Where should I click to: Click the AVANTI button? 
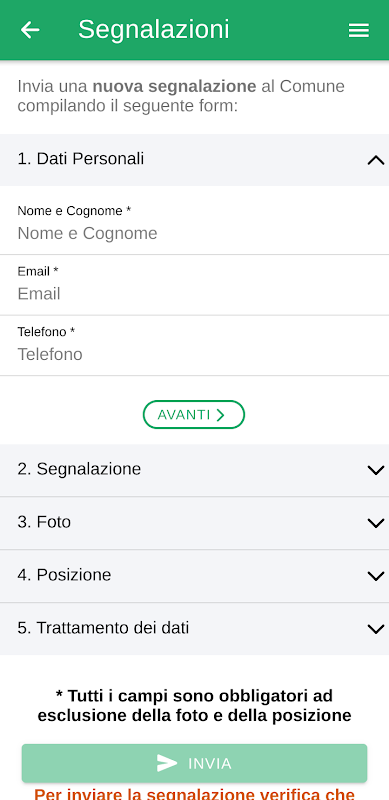click(194, 415)
